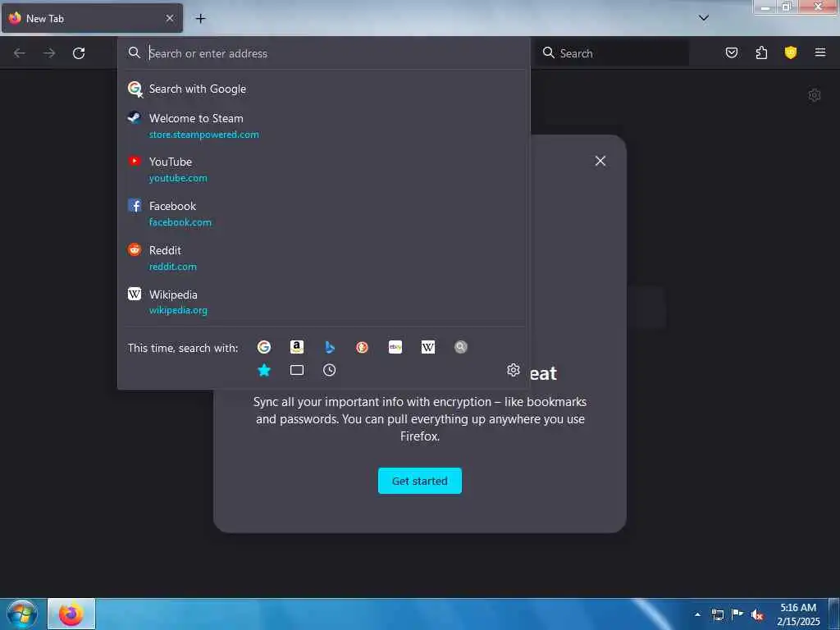Search this time with DuckDuckGo icon

pos(362,347)
